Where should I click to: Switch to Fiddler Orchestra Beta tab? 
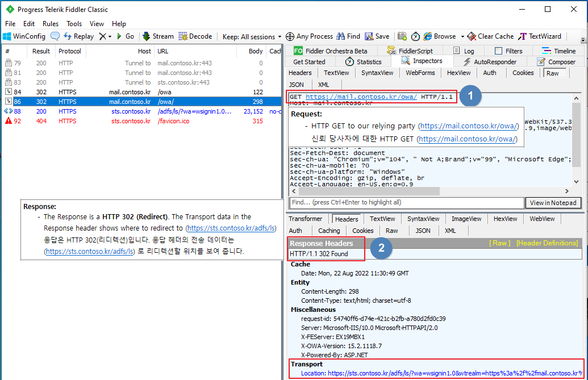tap(331, 51)
